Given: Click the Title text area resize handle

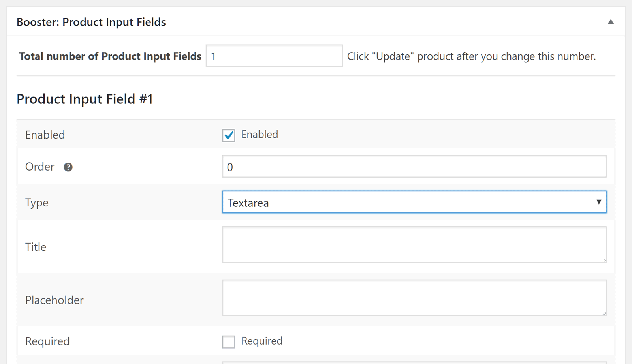Looking at the screenshot, I should (x=604, y=260).
